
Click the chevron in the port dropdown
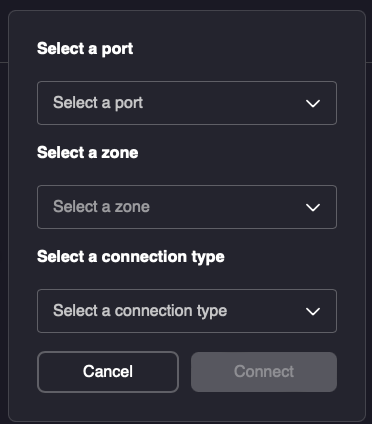tap(313, 103)
